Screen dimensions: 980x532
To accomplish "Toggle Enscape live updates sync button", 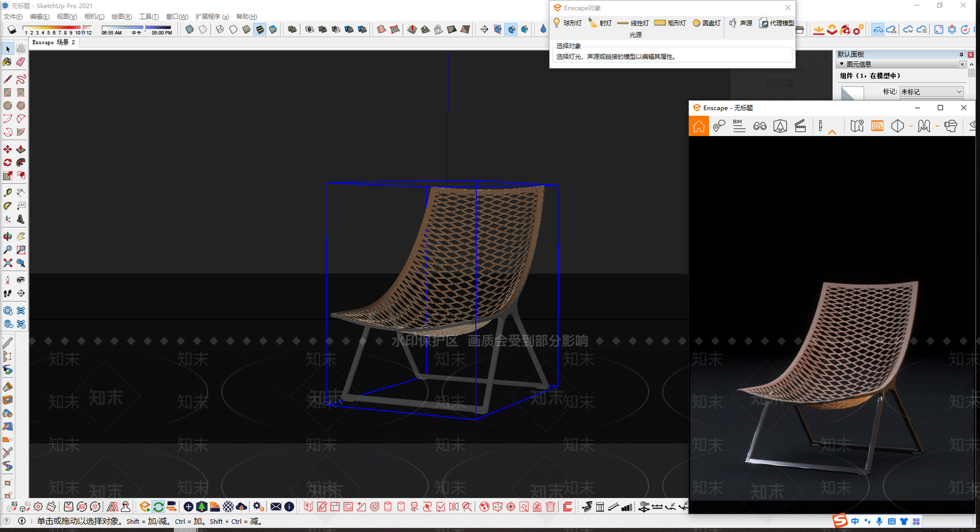I will point(158,507).
